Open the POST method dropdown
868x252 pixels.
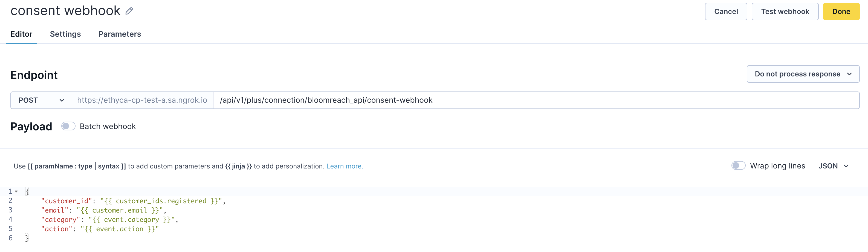[x=41, y=100]
